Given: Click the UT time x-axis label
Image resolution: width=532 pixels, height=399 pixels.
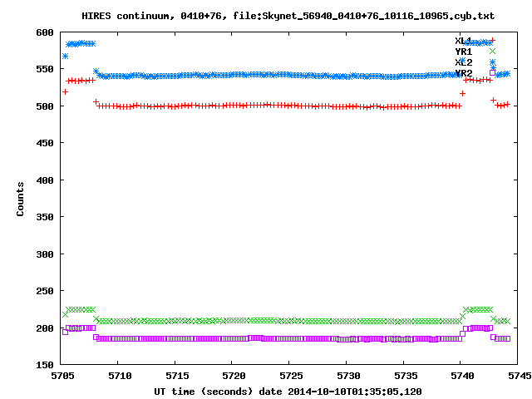Looking at the screenshot, I should 288,392.
